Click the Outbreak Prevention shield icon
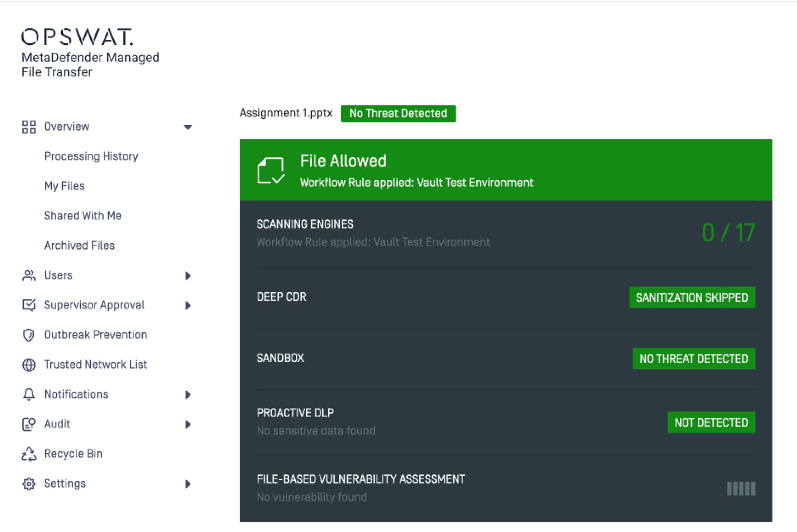797x532 pixels. click(29, 335)
